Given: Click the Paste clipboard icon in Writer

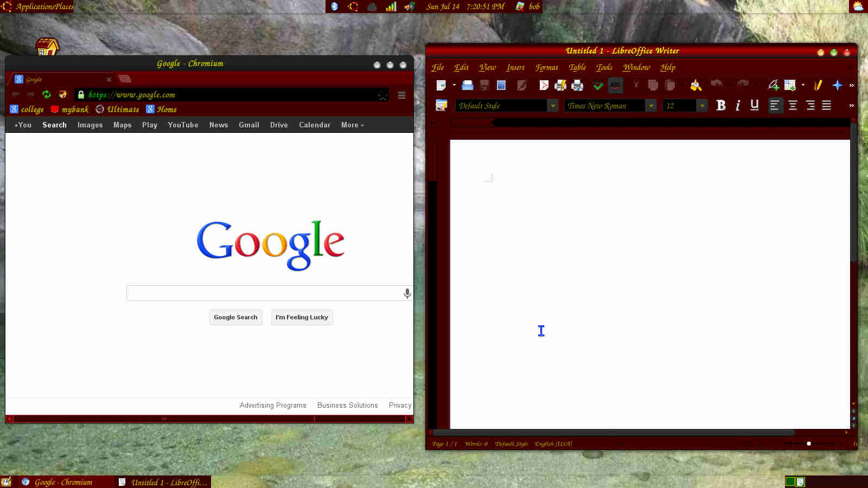Looking at the screenshot, I should tap(670, 85).
